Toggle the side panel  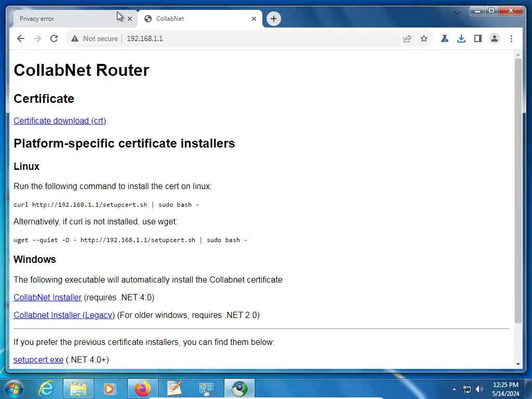tap(478, 38)
